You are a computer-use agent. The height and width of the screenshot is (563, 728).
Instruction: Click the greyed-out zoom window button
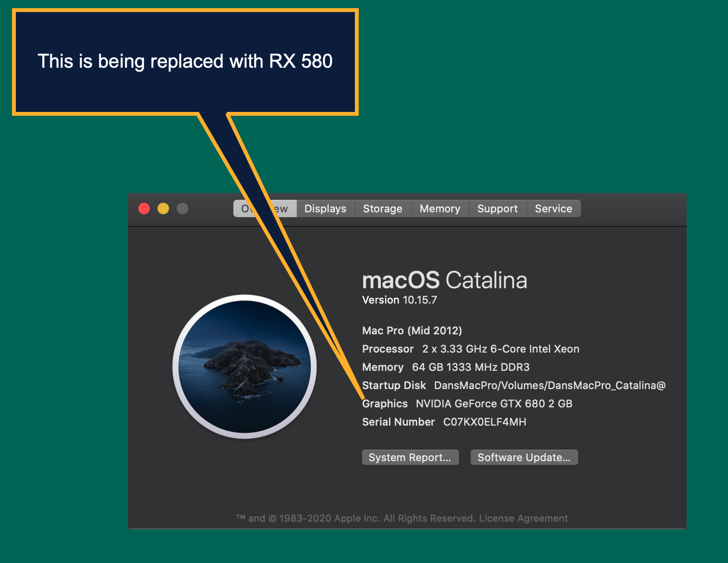(x=182, y=208)
